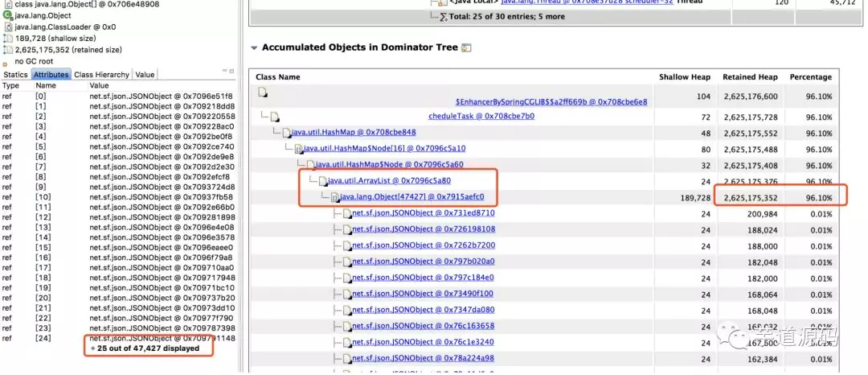Select attribute row [0] JSONObject @ 0x7096e51f8
868x375 pixels.
pos(118,96)
